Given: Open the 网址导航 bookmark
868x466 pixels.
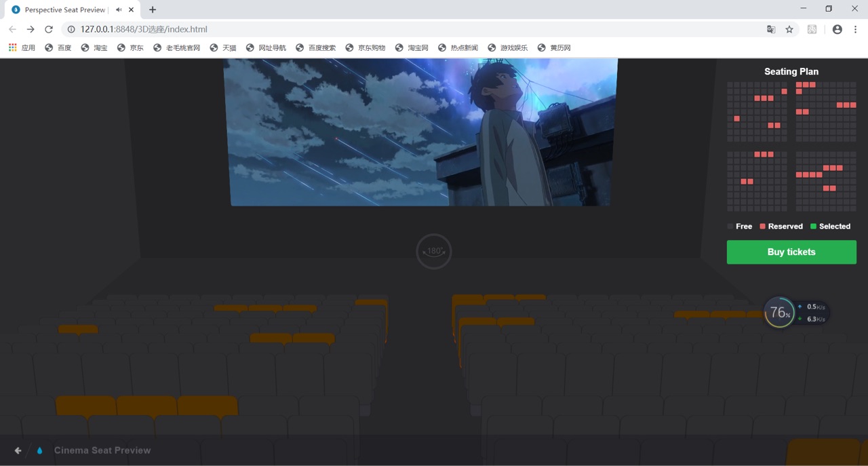Looking at the screenshot, I should tap(266, 47).
